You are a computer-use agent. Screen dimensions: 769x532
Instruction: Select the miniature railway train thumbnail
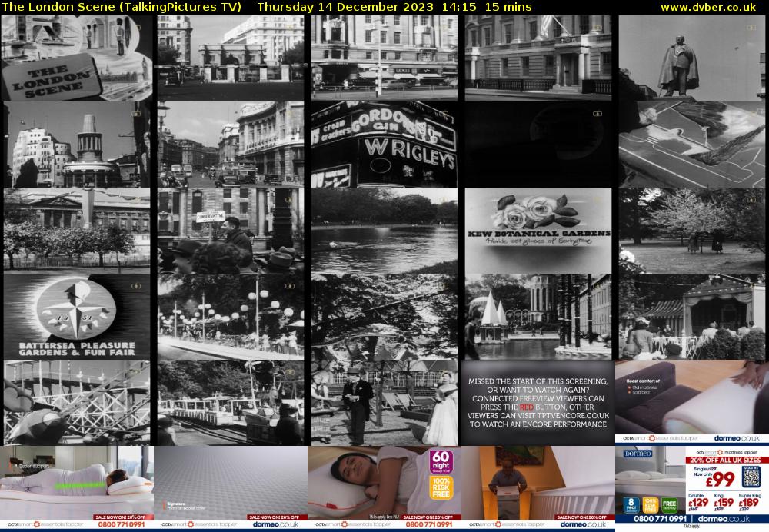231,403
